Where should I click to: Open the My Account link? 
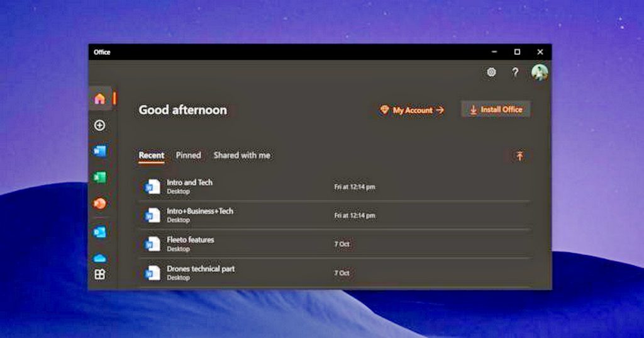(412, 110)
